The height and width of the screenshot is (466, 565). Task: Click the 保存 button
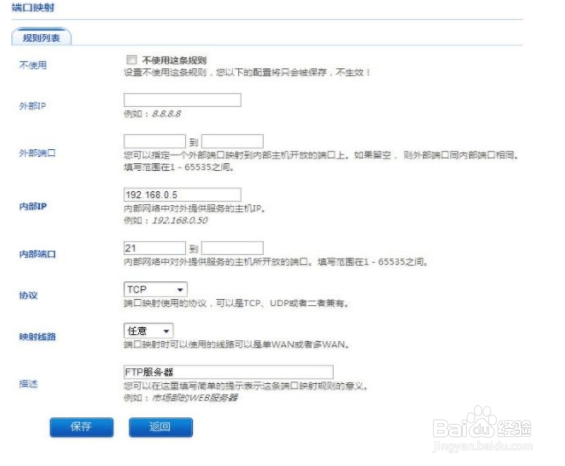[x=81, y=427]
